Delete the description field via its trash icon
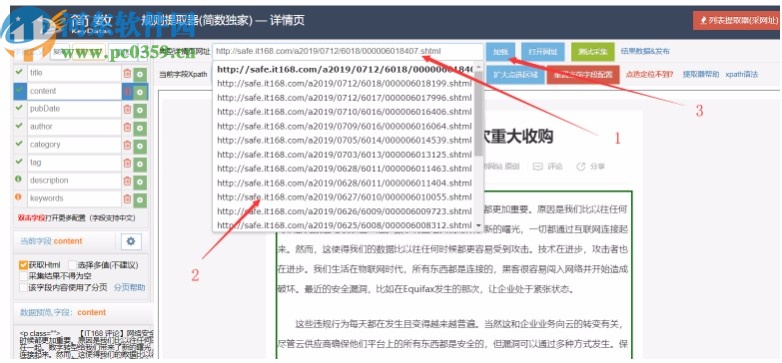Image resolution: width=782 pixels, height=363 pixels. [x=127, y=181]
